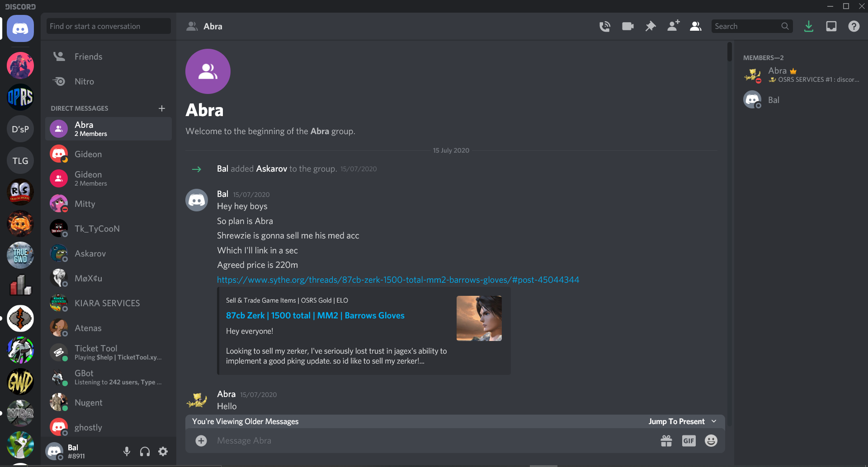868x467 pixels.
Task: Open the DM with Askarov
Action: [x=108, y=253]
